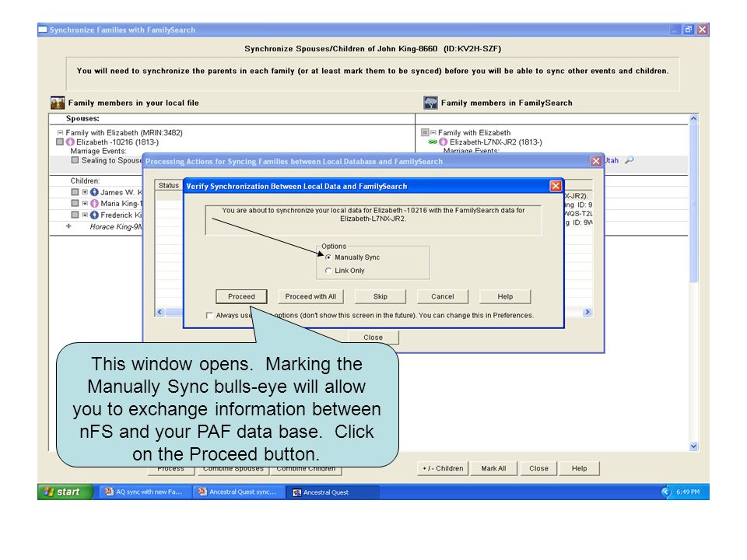Viewport: 747px width, 560px height.
Task: Click the FamilySearch tree icon
Action: 430,103
